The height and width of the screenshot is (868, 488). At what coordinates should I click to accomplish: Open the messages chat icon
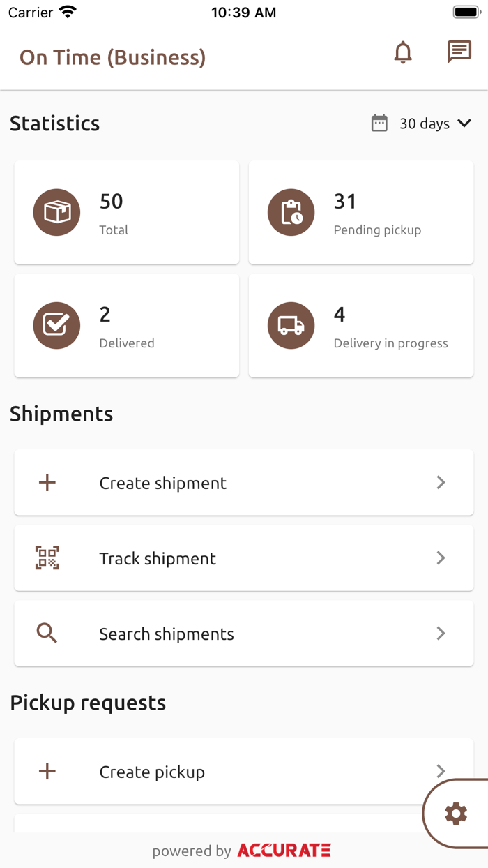459,52
